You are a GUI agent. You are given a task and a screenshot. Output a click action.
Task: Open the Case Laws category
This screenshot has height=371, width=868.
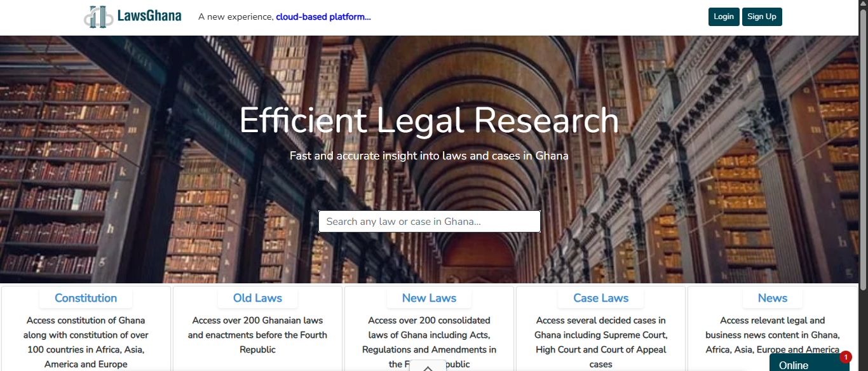click(x=600, y=298)
